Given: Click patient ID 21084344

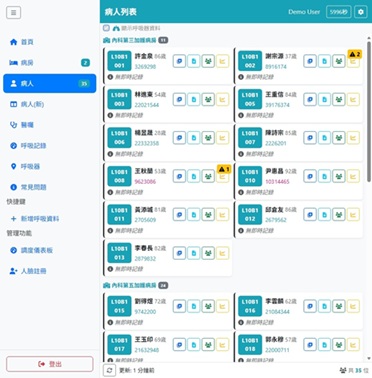Looking at the screenshot, I should pyautogui.click(x=277, y=312).
